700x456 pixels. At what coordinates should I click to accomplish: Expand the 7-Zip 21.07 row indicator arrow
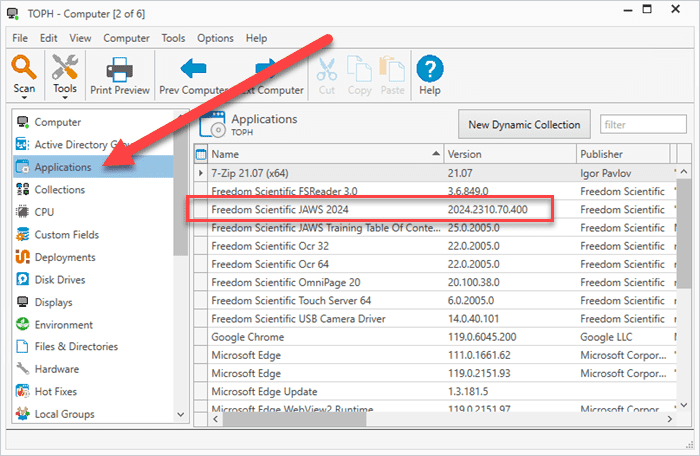tap(200, 172)
